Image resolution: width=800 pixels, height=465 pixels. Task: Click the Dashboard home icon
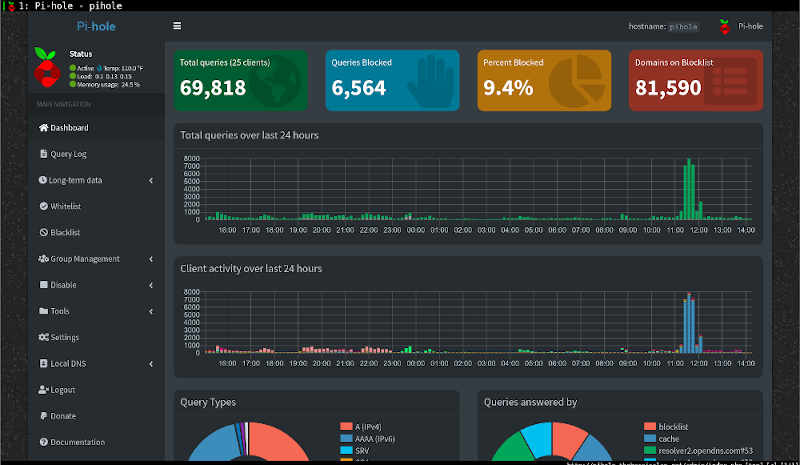click(x=43, y=128)
